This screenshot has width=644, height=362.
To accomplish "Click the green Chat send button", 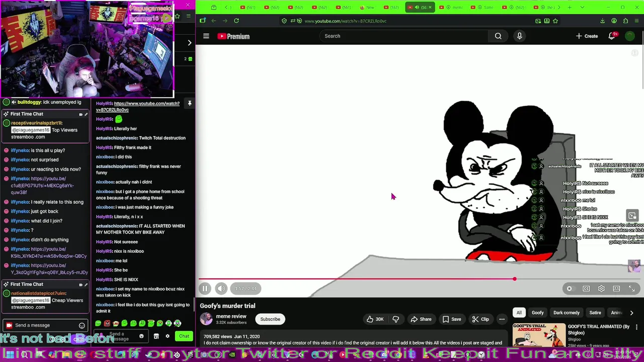I will (184, 336).
